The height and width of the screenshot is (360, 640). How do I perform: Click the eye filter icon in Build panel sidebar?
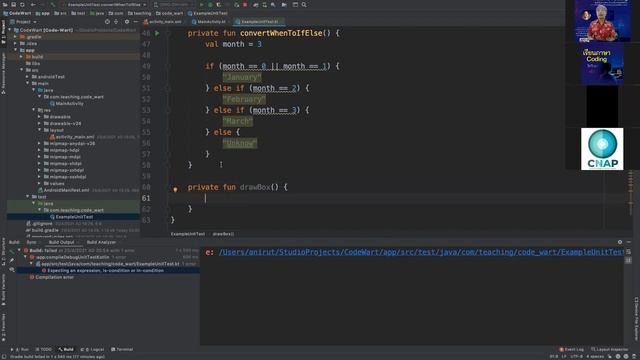point(12,269)
